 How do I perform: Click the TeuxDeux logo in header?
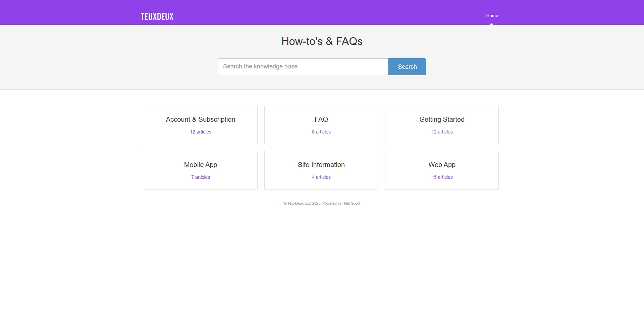(x=157, y=16)
